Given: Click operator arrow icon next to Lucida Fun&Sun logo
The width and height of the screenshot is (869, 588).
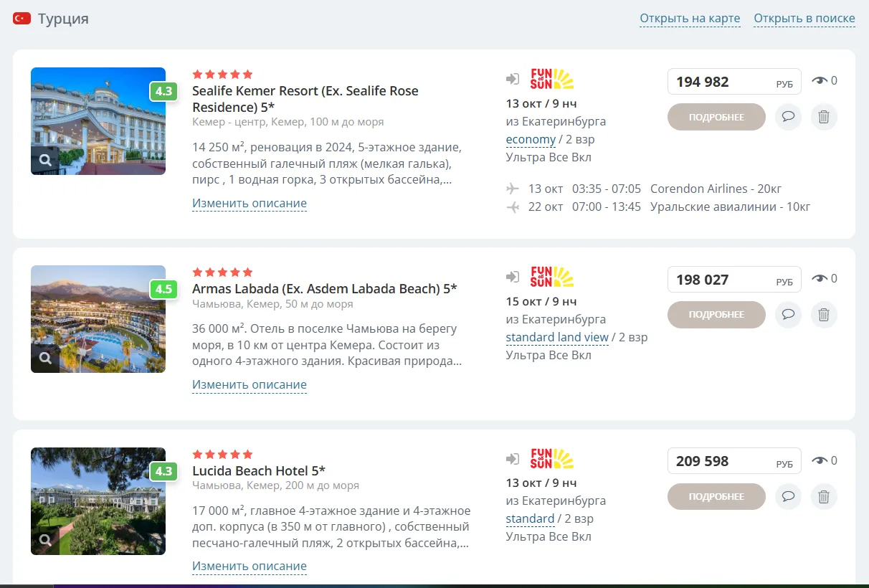Looking at the screenshot, I should click(x=513, y=459).
